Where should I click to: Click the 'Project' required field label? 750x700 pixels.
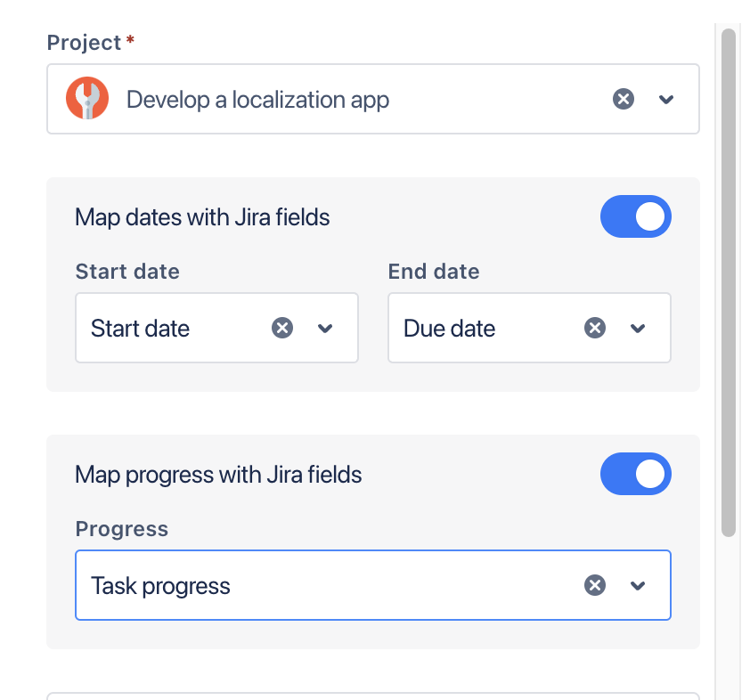[x=84, y=43]
